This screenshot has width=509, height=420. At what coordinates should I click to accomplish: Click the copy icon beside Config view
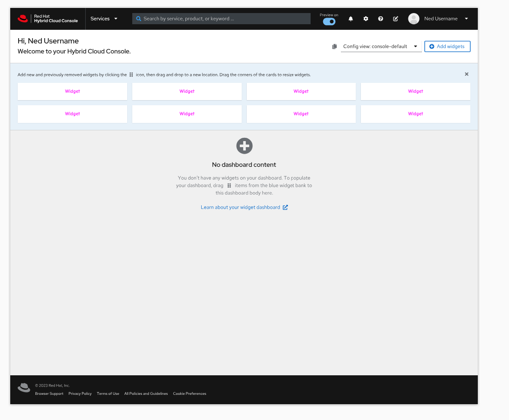click(x=334, y=47)
